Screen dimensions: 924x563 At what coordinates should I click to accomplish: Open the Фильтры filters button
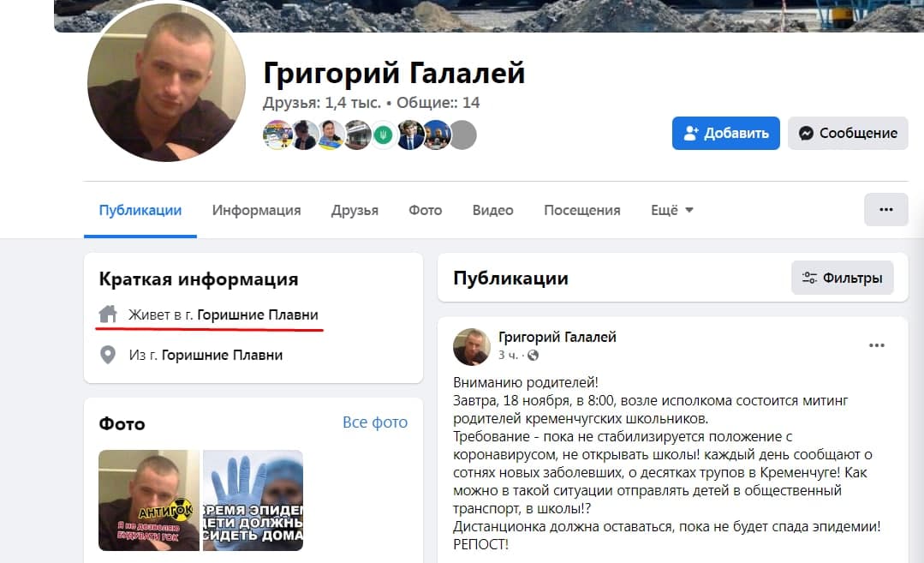[842, 278]
